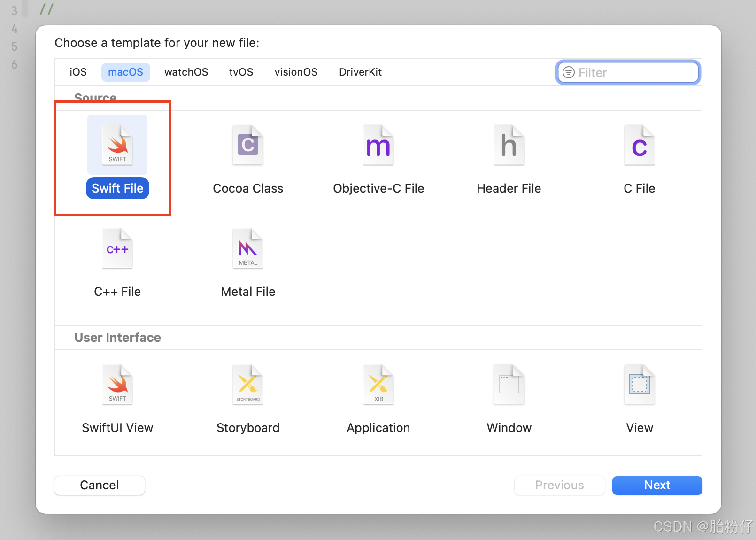
Task: Select the Swift File template icon
Action: pyautogui.click(x=117, y=145)
